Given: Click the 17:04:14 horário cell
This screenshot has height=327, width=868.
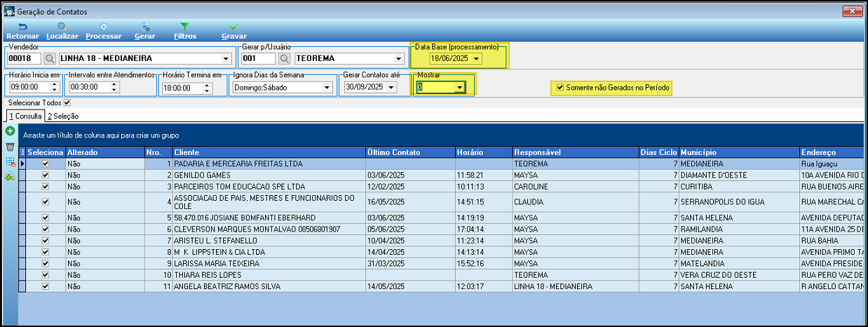Looking at the screenshot, I should click(x=483, y=229).
